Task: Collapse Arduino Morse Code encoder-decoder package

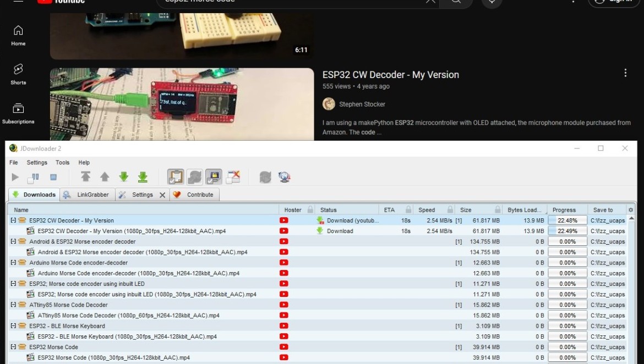Action: 13,263
